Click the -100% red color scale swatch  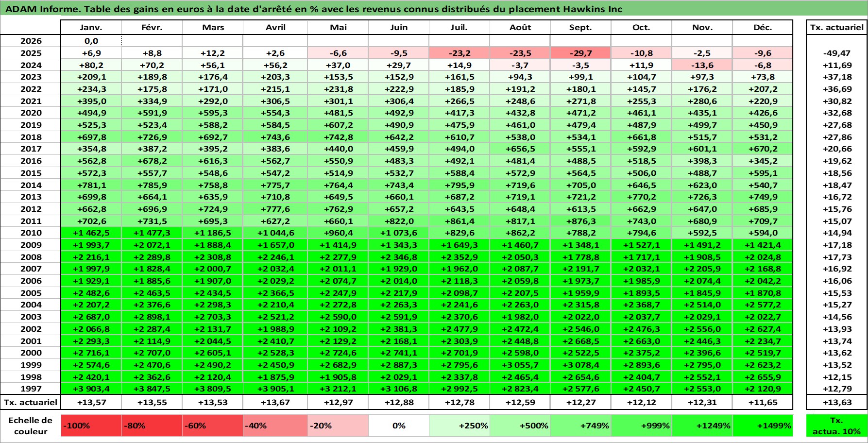[91, 426]
